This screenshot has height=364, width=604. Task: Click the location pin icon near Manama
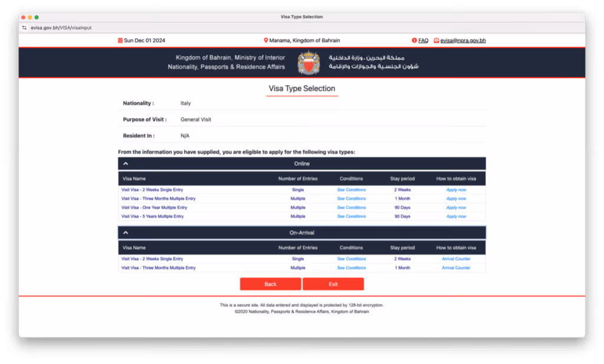[266, 41]
